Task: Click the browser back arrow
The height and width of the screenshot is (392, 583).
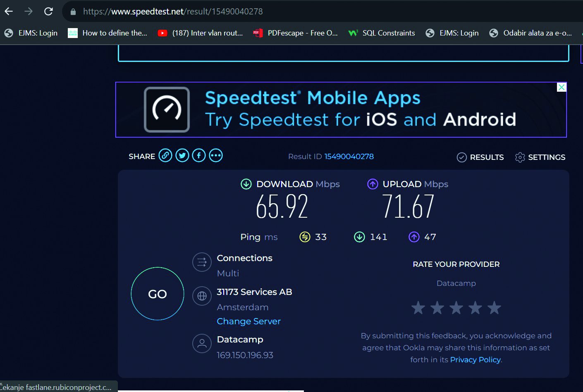Action: (x=9, y=11)
